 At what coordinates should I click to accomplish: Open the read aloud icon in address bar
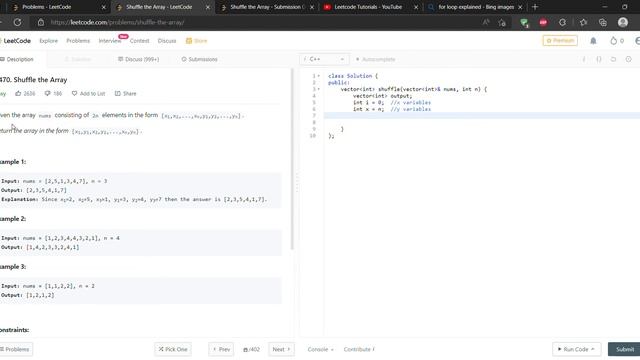point(486,22)
